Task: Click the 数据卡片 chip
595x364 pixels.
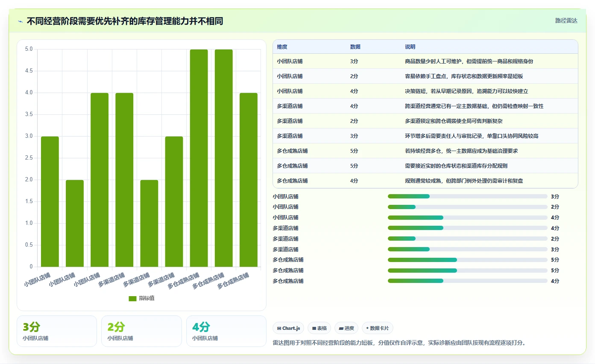Action: [377, 328]
